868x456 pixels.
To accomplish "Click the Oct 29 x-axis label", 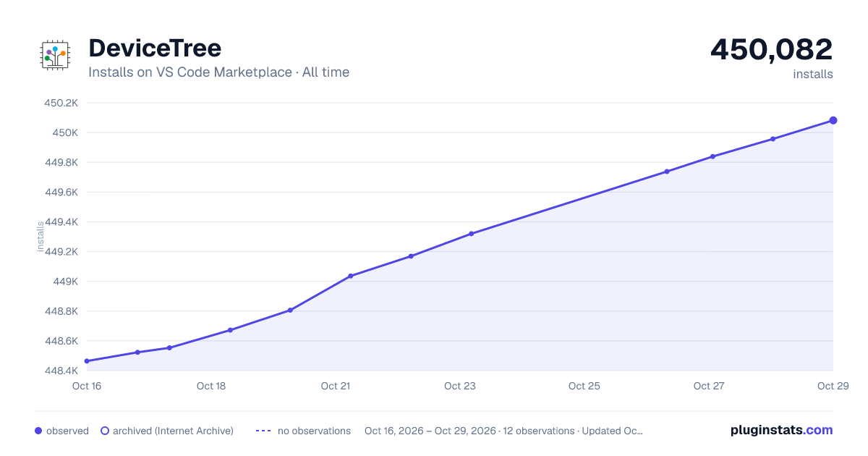I will tap(832, 386).
